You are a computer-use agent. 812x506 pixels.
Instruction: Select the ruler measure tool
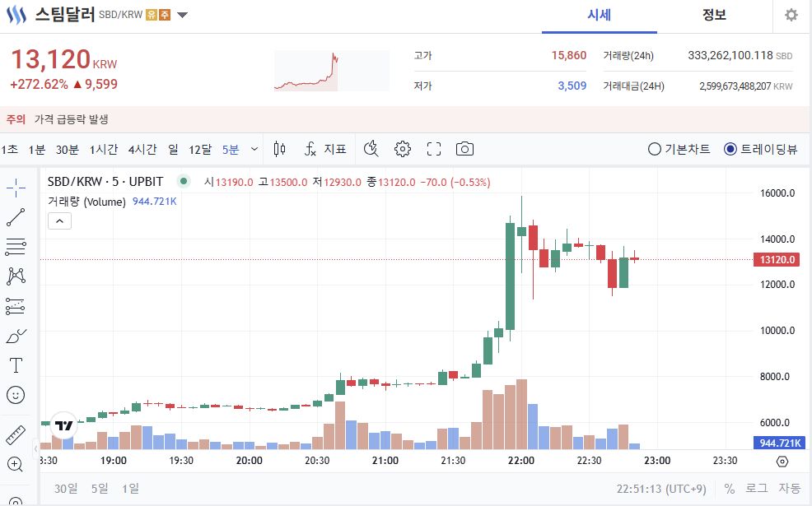pyautogui.click(x=16, y=435)
